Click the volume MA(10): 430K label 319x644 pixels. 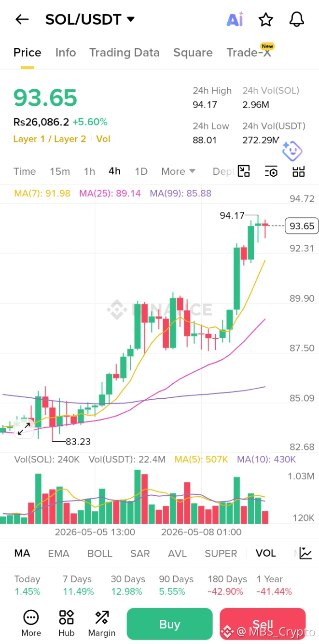pyautogui.click(x=266, y=459)
